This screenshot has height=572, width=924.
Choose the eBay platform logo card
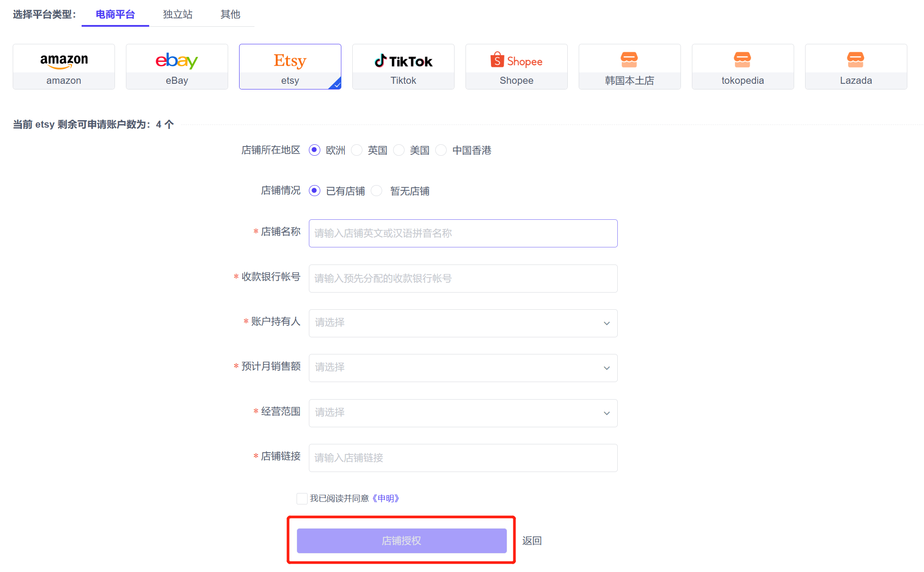click(177, 66)
